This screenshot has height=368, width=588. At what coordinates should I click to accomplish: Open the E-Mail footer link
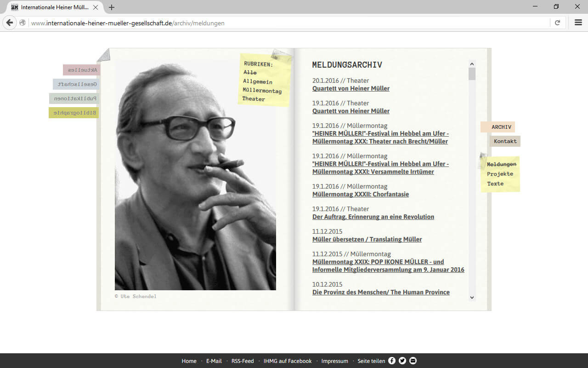pyautogui.click(x=214, y=361)
